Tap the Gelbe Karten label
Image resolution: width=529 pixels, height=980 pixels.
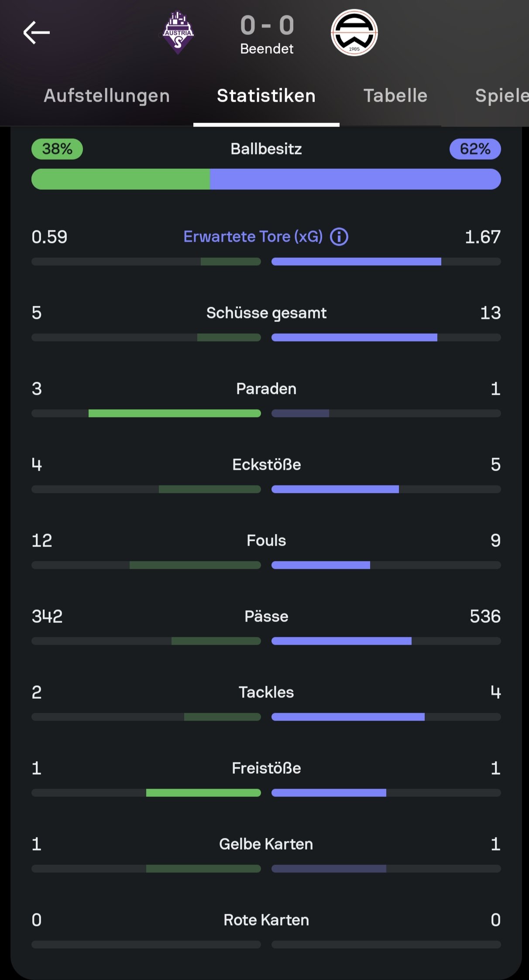[266, 844]
